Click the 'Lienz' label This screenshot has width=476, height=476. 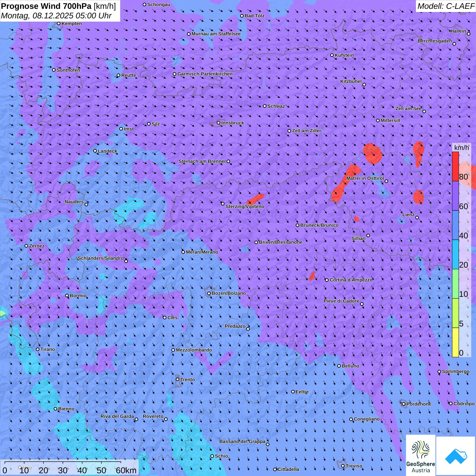(x=408, y=215)
